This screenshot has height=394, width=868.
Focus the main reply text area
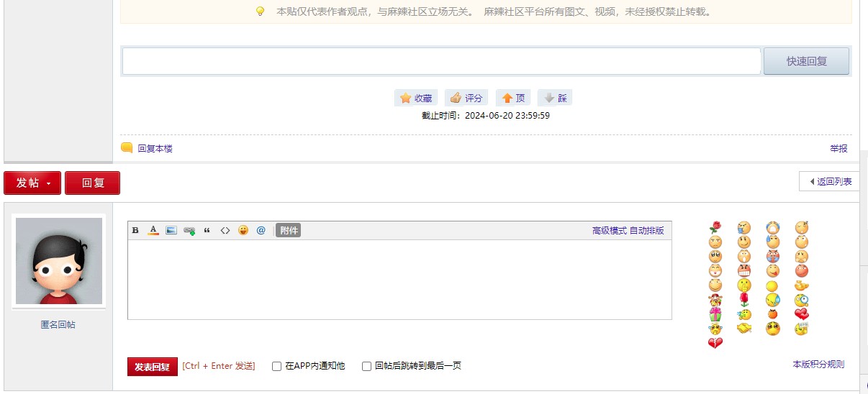(399, 280)
